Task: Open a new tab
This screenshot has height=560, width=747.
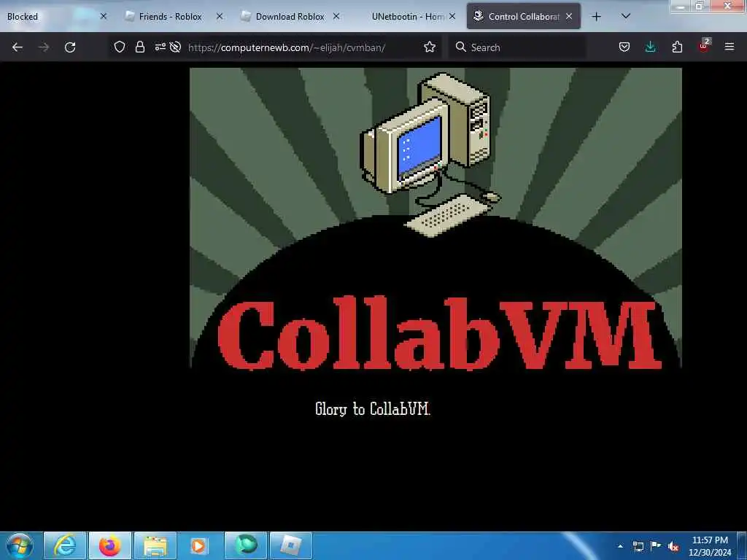Action: click(x=596, y=17)
